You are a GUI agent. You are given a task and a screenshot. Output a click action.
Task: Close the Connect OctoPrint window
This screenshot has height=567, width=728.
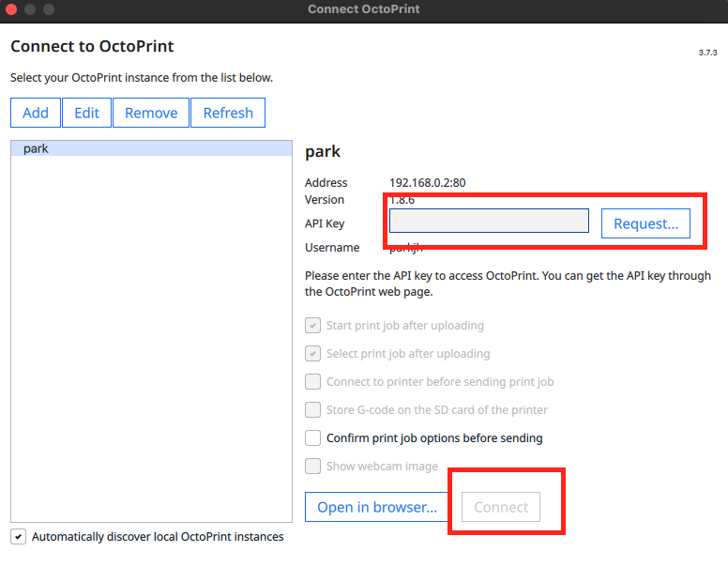(11, 9)
